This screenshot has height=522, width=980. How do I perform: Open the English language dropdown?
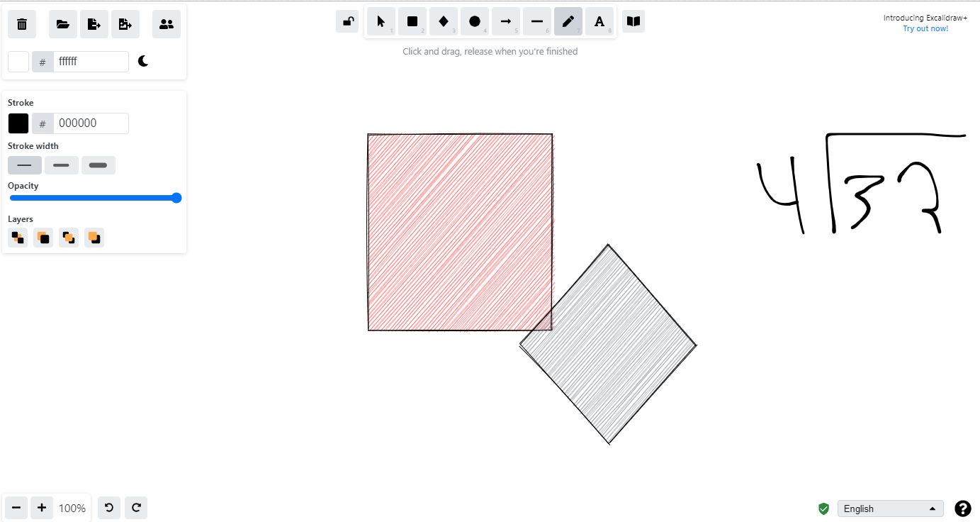point(890,508)
